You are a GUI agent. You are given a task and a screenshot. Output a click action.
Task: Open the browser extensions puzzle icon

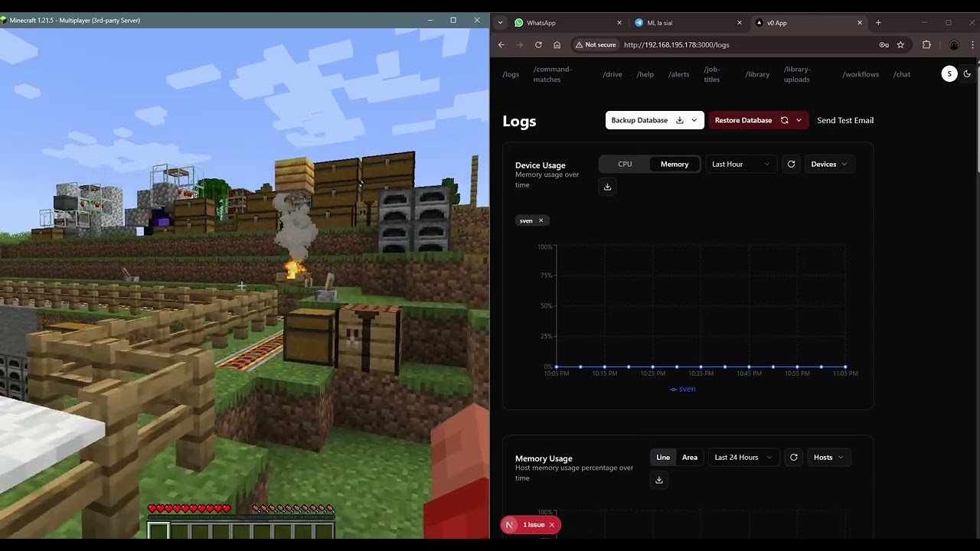tap(926, 45)
